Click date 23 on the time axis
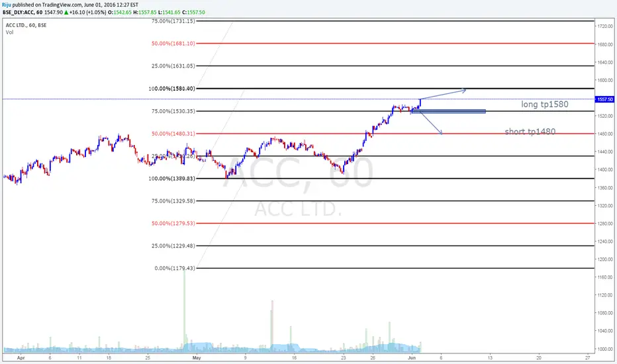The width and height of the screenshot is (617, 364). click(x=343, y=357)
